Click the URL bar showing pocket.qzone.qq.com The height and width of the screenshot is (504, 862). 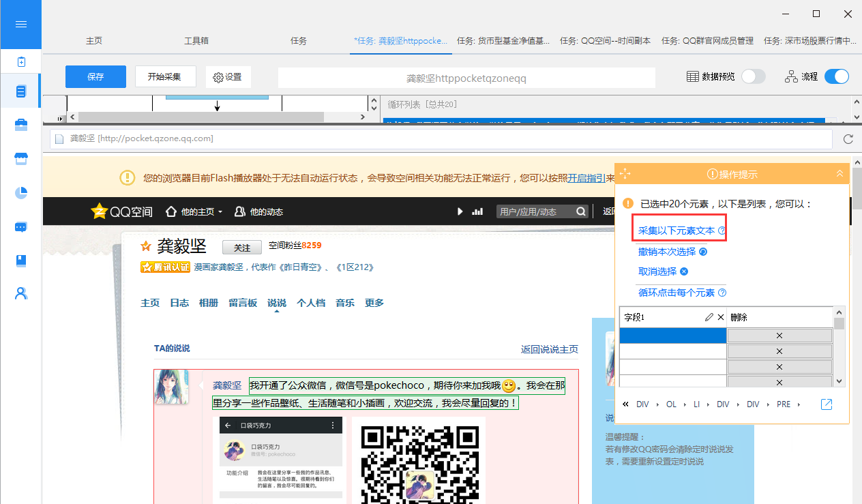[441, 138]
